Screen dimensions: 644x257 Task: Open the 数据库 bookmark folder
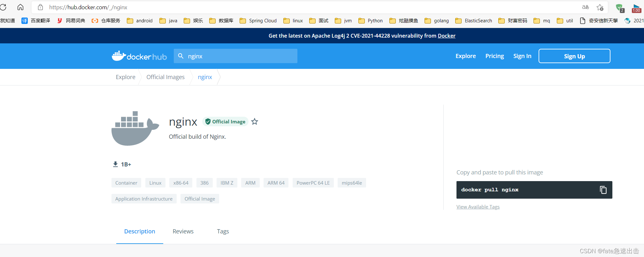tap(221, 21)
